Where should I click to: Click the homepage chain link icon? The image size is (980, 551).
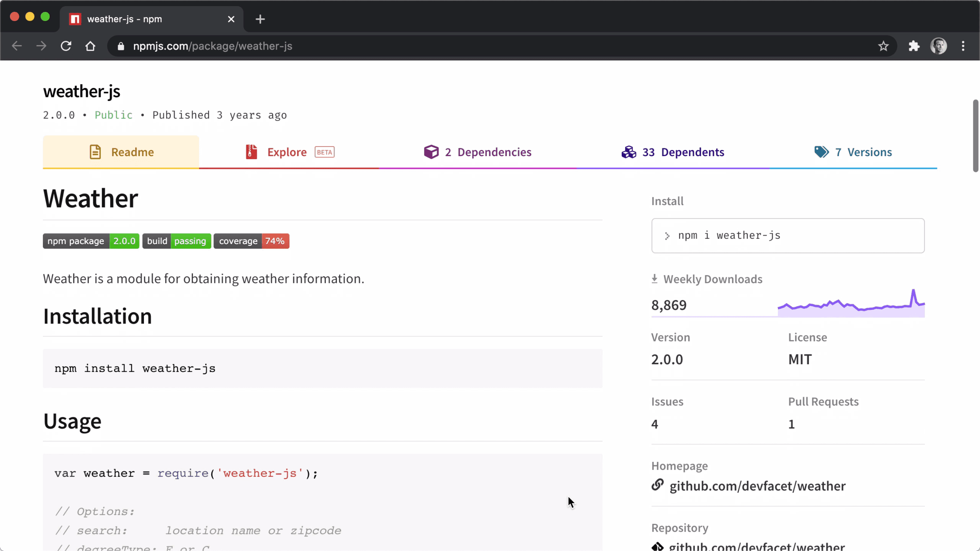pos(657,485)
